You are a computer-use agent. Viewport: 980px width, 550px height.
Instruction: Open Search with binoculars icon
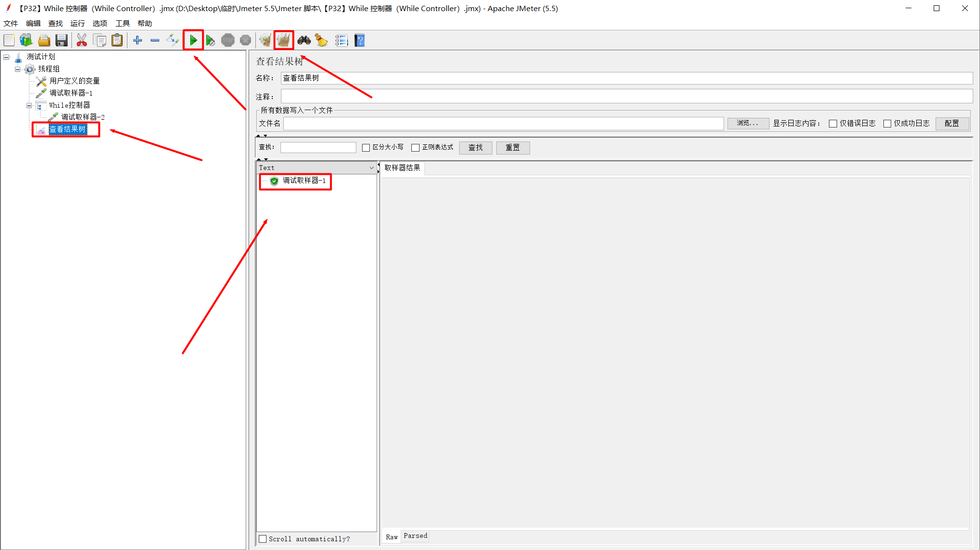tap(304, 41)
